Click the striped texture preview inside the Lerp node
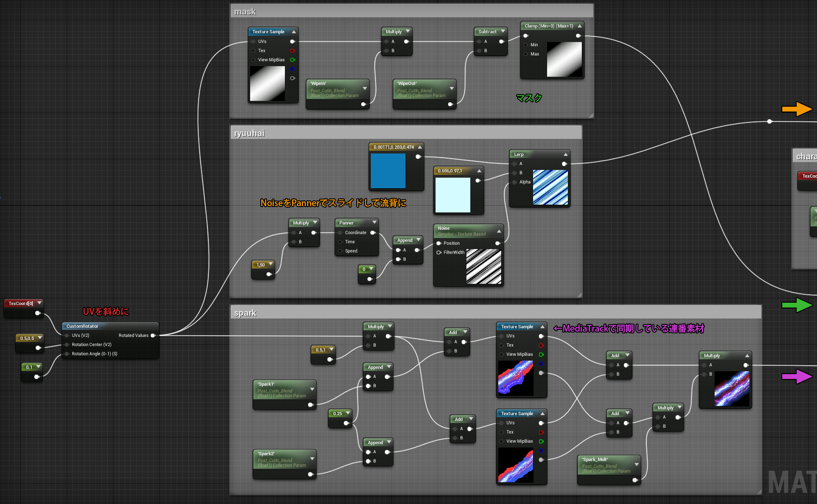817x504 pixels. [550, 188]
